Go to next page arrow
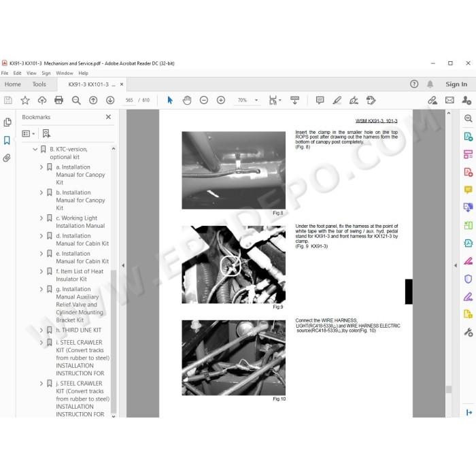The image size is (476, 476). pyautogui.click(x=110, y=100)
